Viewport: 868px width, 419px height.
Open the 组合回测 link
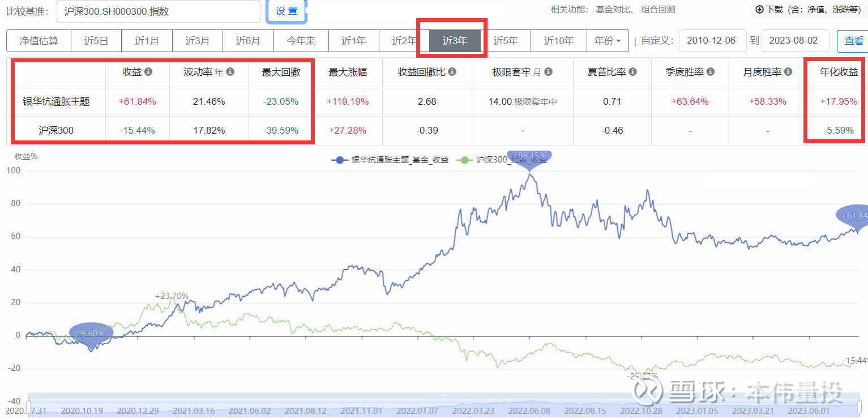(x=658, y=10)
